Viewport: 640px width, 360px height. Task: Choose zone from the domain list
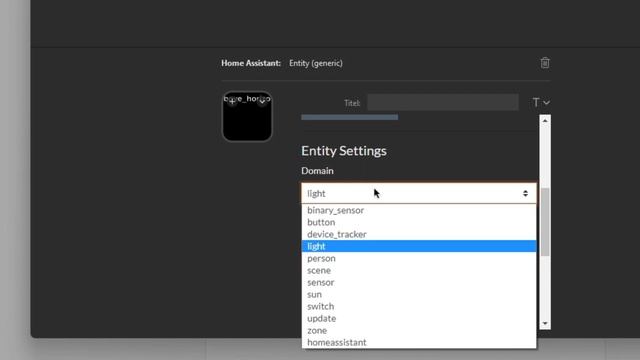pos(419,331)
